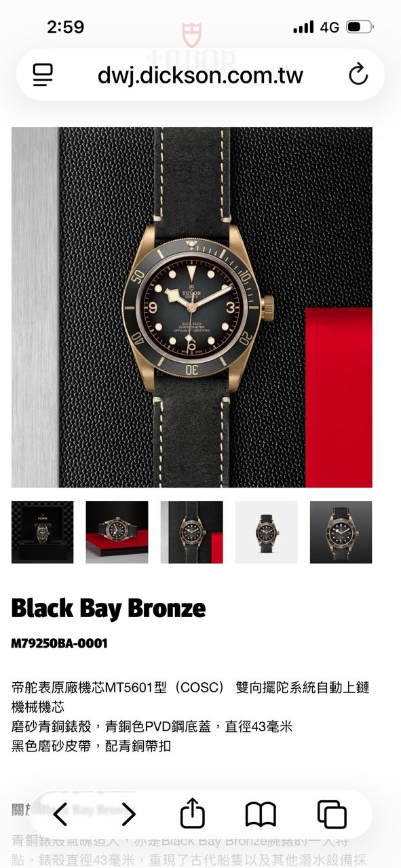Image resolution: width=401 pixels, height=868 pixels.
Task: Tap the MT5601 movement description text
Action: click(x=191, y=697)
